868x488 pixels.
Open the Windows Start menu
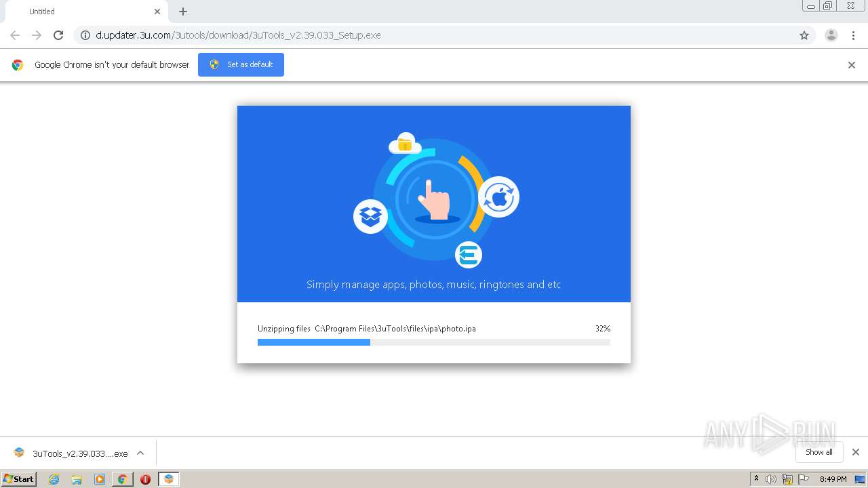click(x=19, y=479)
